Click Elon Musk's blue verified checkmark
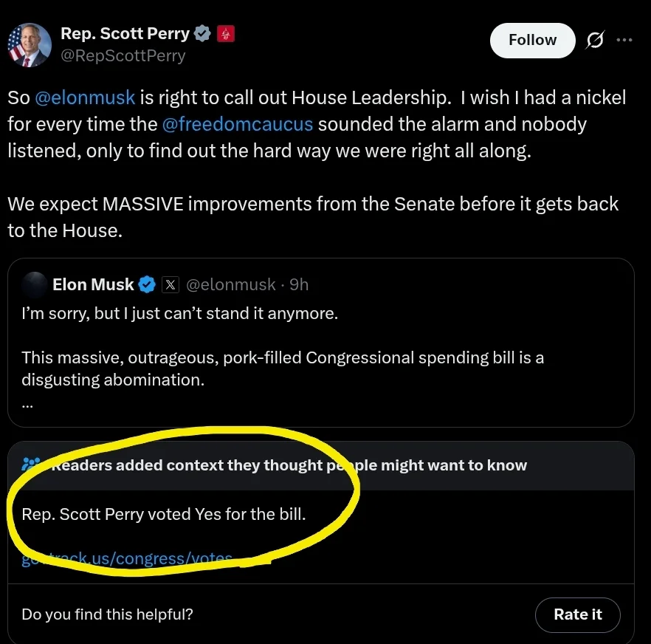Screen dimensions: 651x644 [147, 284]
